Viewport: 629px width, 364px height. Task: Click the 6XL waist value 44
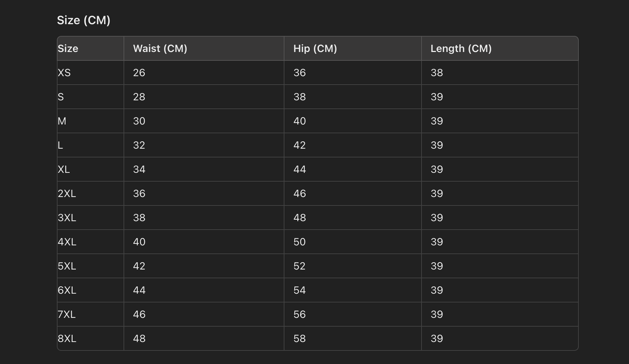(139, 291)
